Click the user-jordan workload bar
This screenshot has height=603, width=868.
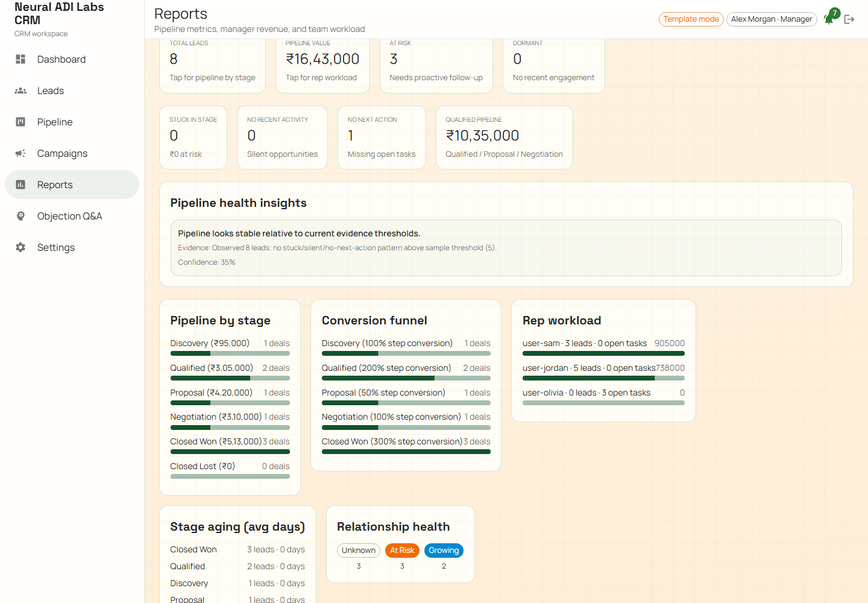point(603,378)
